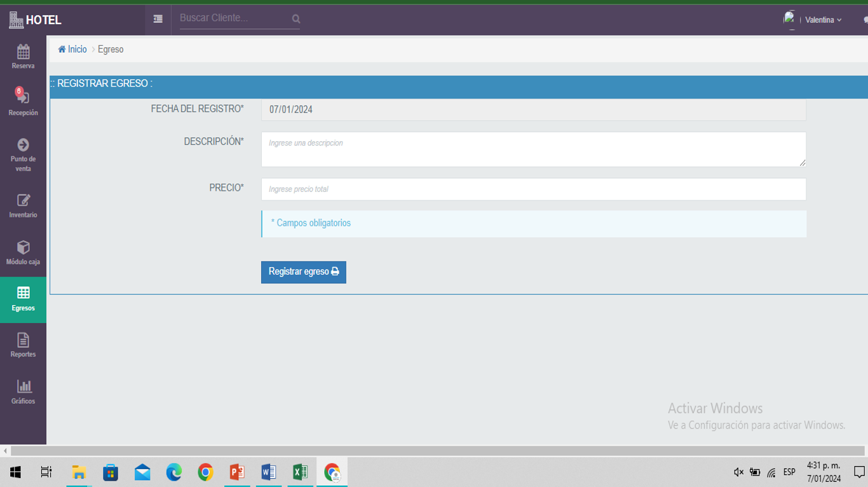Click the Wi-Fi network tray icon

[x=771, y=472]
